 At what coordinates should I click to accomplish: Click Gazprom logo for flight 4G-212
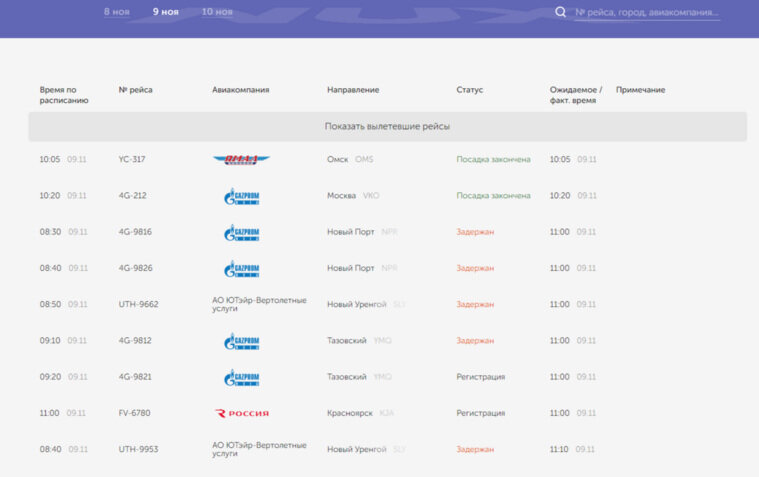[242, 196]
